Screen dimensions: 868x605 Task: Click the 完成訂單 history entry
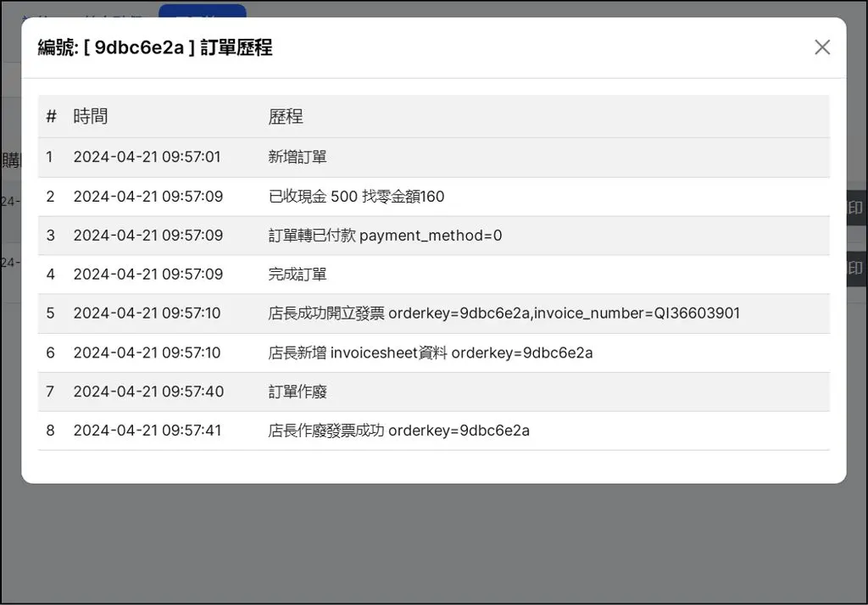pyautogui.click(x=298, y=275)
